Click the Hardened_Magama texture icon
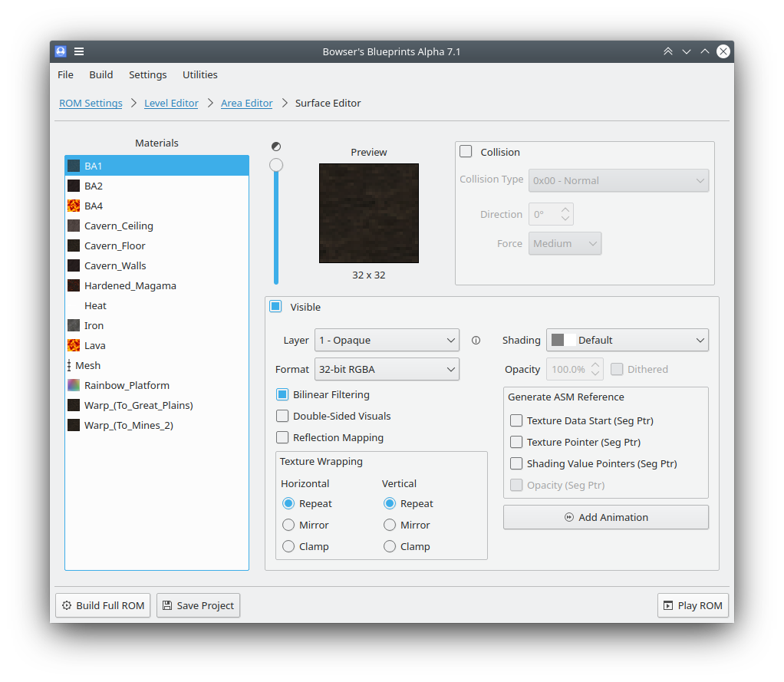This screenshot has height=682, width=784. 74,285
